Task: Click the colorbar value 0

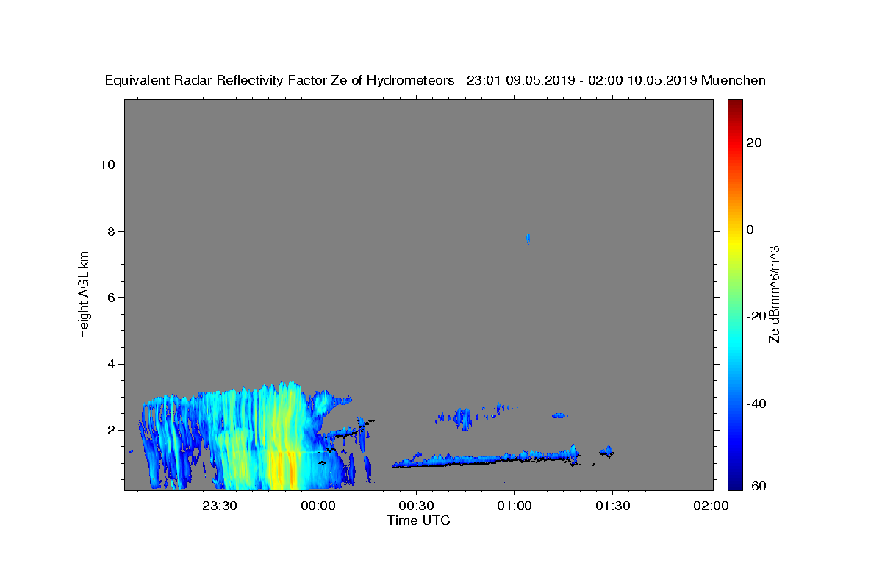Action: [x=750, y=229]
